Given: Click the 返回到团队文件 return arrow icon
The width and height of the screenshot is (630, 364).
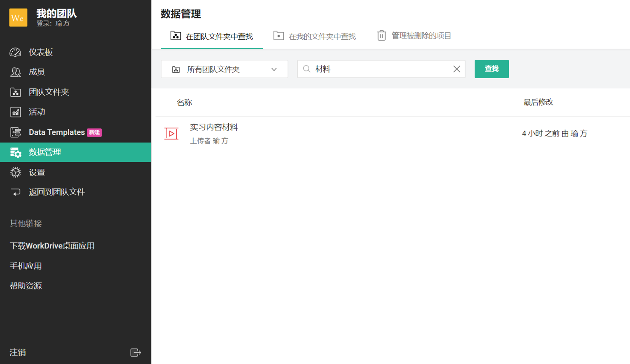Looking at the screenshot, I should click(15, 192).
